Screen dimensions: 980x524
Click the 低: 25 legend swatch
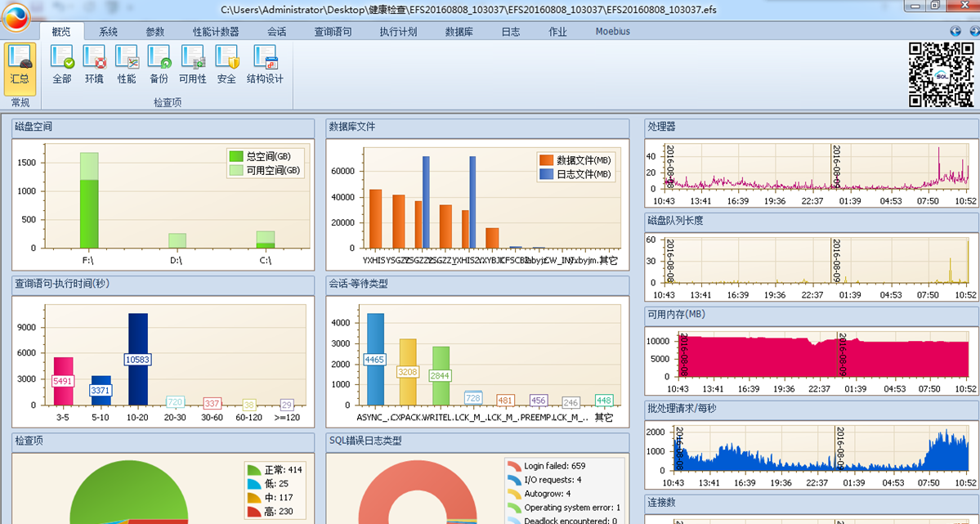click(x=254, y=483)
